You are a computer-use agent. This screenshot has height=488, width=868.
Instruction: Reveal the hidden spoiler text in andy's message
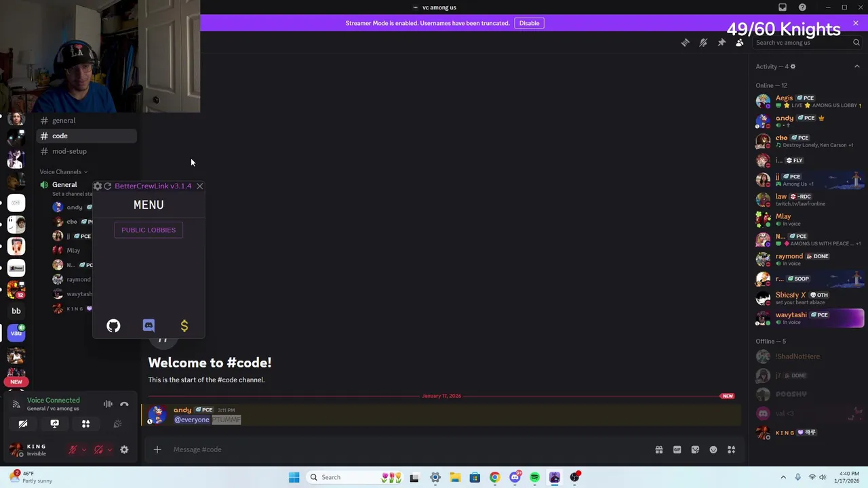(x=226, y=420)
